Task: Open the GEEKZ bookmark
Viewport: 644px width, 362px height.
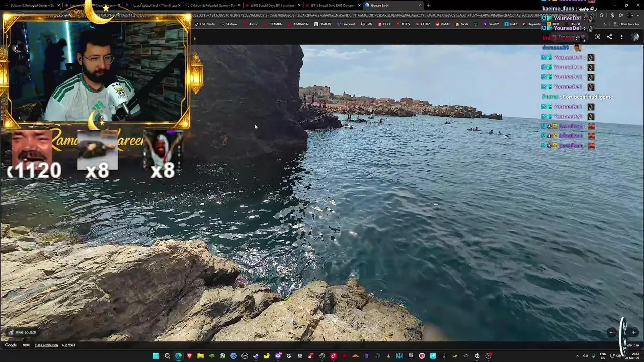Action: (x=423, y=24)
